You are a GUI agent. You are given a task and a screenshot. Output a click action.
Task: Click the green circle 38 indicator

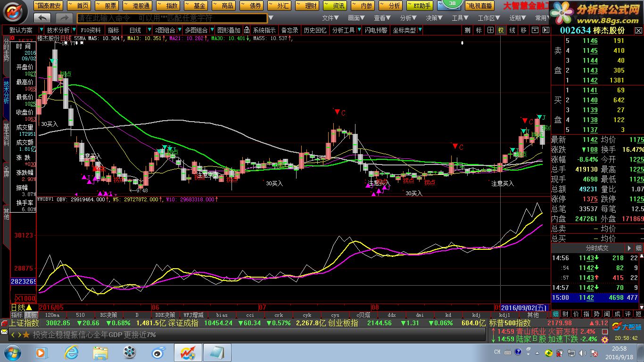[x=453, y=3]
